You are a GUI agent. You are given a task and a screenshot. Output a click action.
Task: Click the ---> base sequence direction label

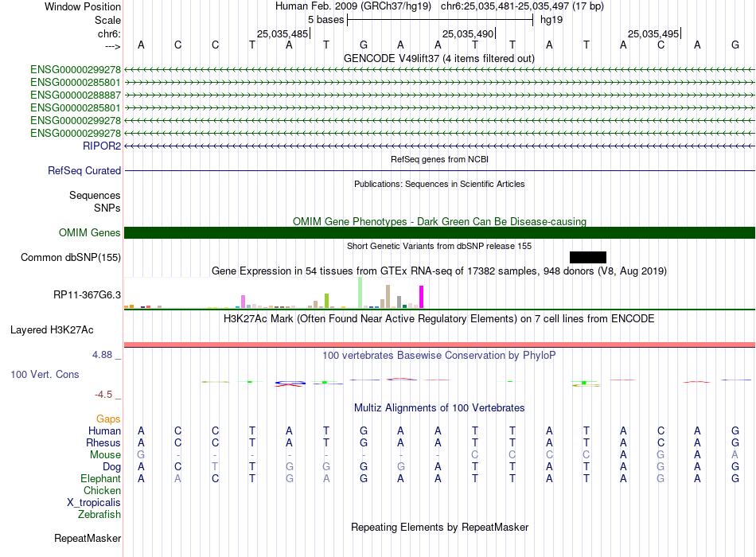coord(113,46)
